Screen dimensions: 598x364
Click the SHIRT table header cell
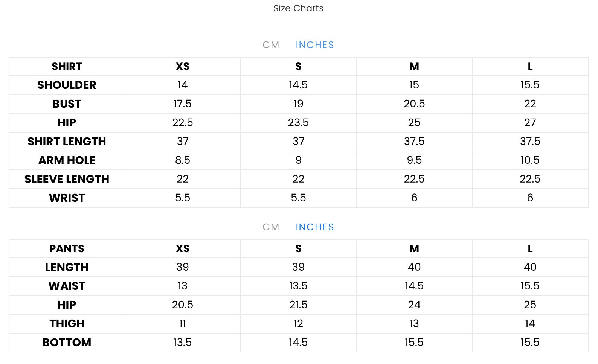click(x=67, y=67)
